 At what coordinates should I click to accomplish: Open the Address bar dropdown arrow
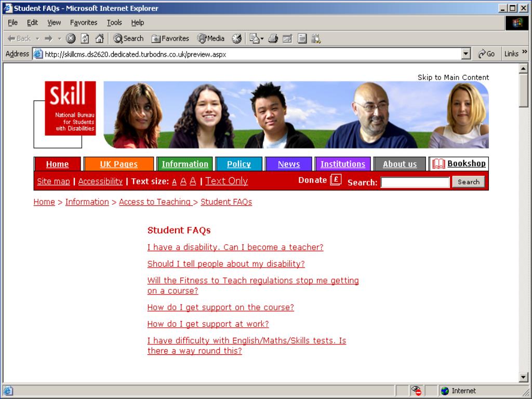click(x=466, y=54)
